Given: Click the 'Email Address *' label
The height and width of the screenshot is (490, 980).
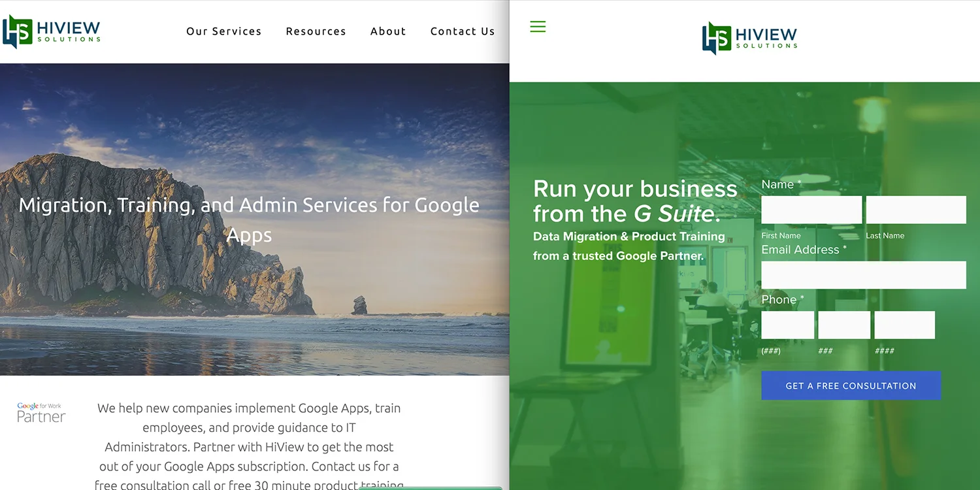Looking at the screenshot, I should click(x=804, y=250).
